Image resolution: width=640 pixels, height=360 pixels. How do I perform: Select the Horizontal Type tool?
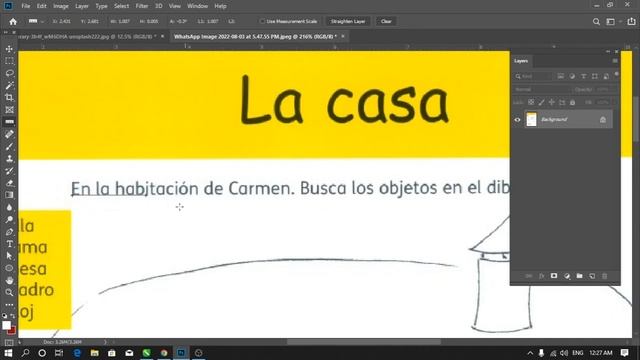point(9,244)
